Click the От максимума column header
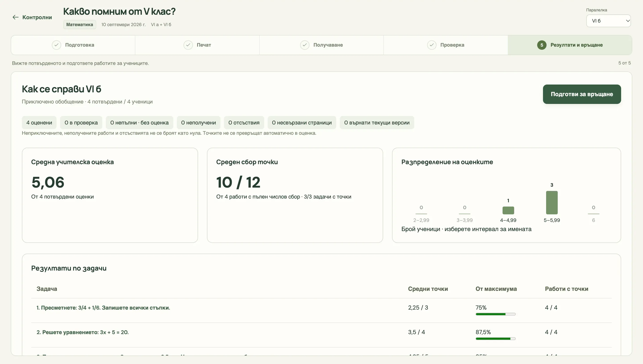The height and width of the screenshot is (364, 643). pos(496,289)
